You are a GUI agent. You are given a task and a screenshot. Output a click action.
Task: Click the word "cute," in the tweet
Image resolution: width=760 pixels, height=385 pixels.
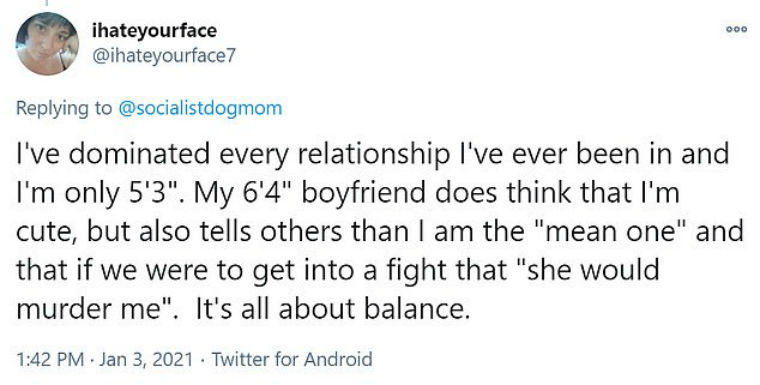tap(48, 233)
